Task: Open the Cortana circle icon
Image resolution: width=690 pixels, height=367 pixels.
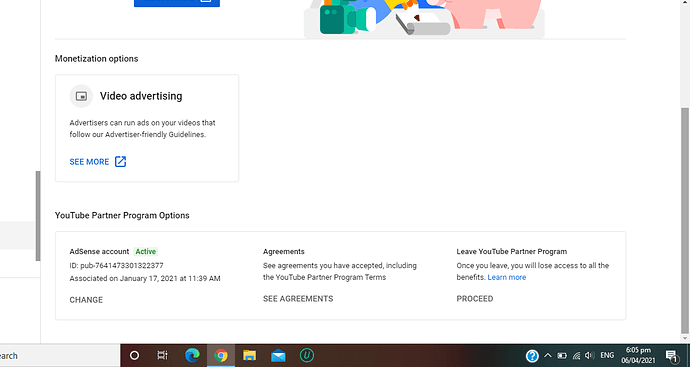Action: coord(135,355)
